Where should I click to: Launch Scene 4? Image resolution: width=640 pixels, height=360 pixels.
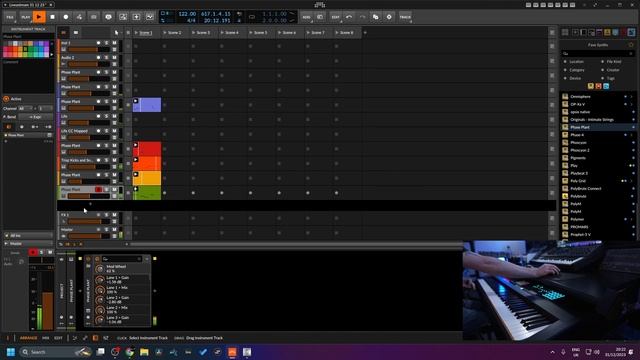222,33
